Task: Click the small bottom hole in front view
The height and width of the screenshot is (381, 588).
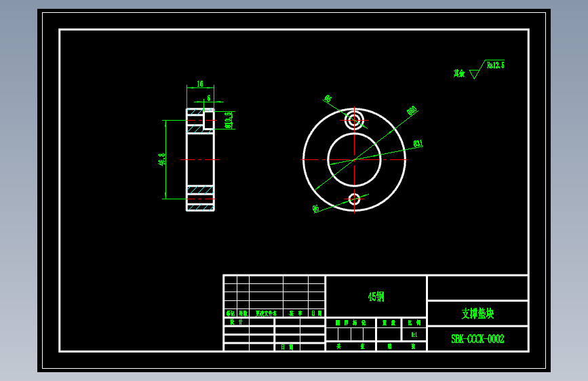Action: pos(355,199)
